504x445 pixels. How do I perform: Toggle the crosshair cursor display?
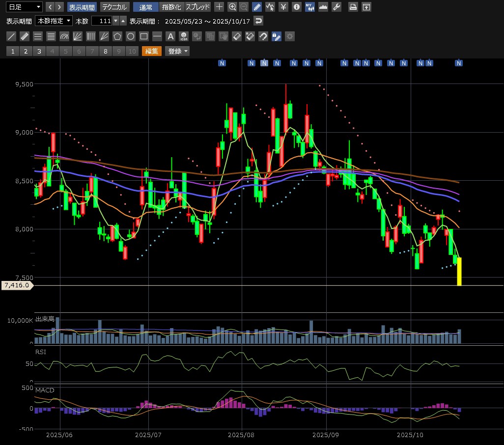[220, 7]
